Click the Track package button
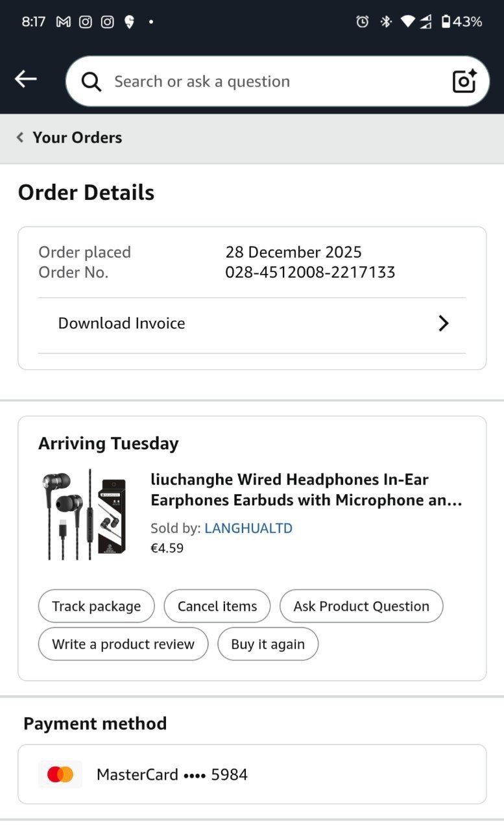Screen dimensions: 504x831 [97, 606]
